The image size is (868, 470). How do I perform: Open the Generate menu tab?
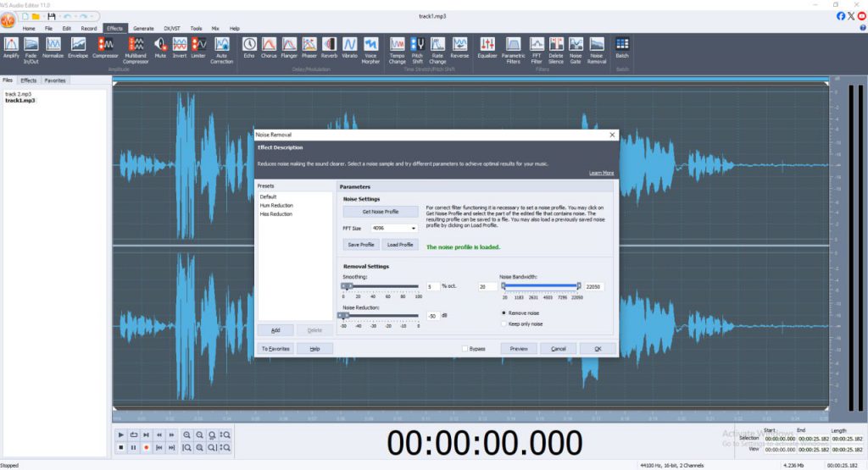coord(143,28)
